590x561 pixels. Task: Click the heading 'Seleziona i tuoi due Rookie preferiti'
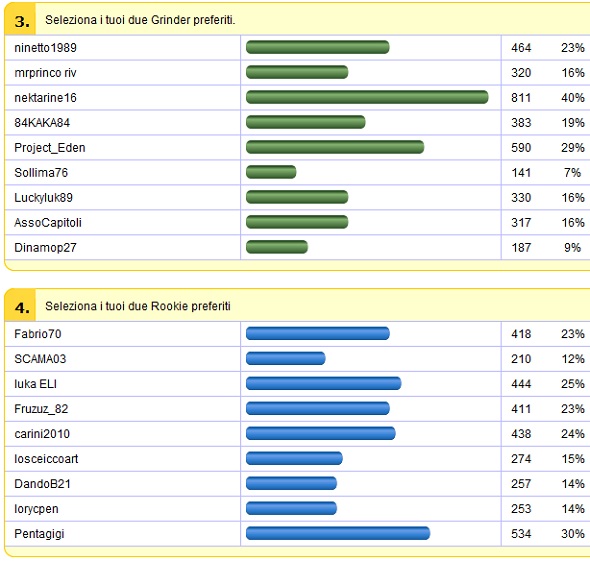138,306
